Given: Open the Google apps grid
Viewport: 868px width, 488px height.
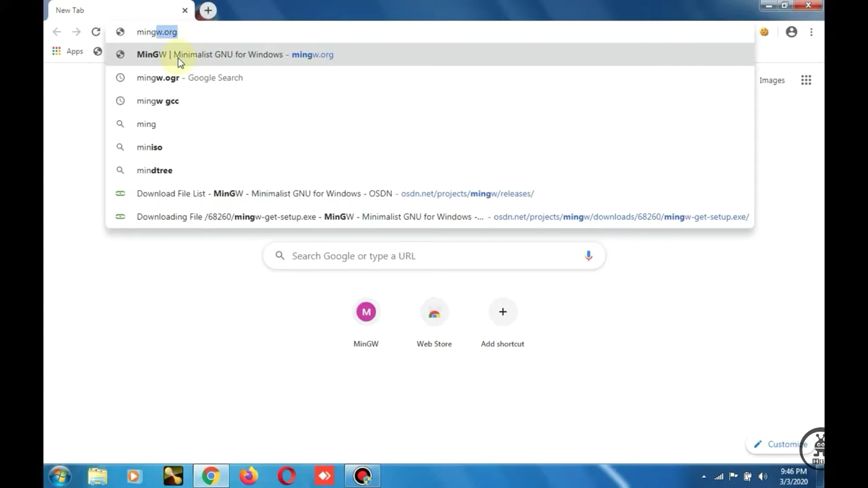Looking at the screenshot, I should (806, 80).
